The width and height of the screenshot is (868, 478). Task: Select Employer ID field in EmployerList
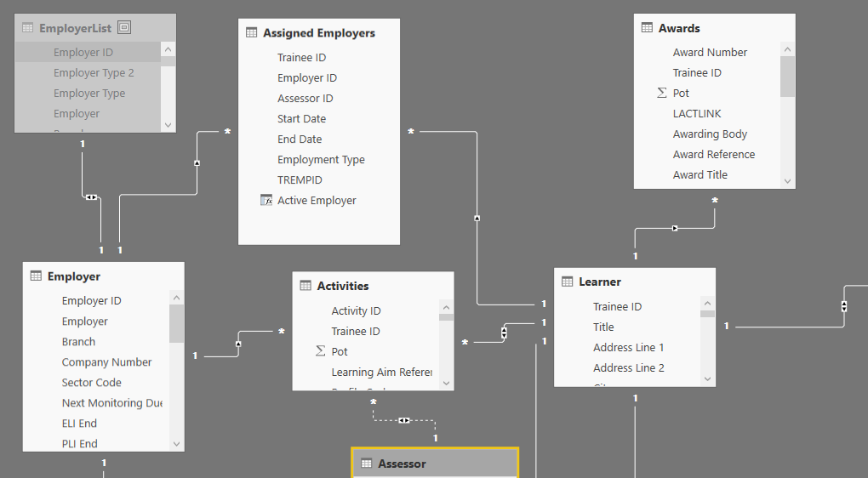coord(83,52)
